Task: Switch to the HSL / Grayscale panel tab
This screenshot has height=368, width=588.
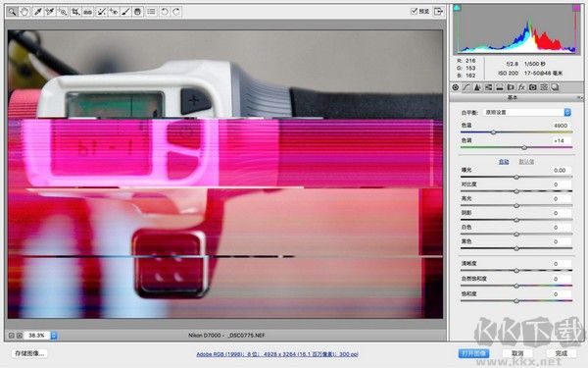Action: click(488, 87)
